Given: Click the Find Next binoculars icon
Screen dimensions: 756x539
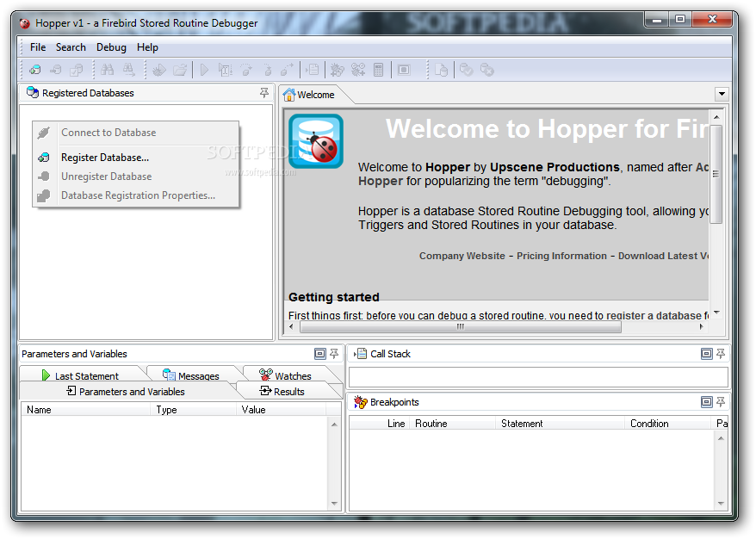Looking at the screenshot, I should pos(128,70).
